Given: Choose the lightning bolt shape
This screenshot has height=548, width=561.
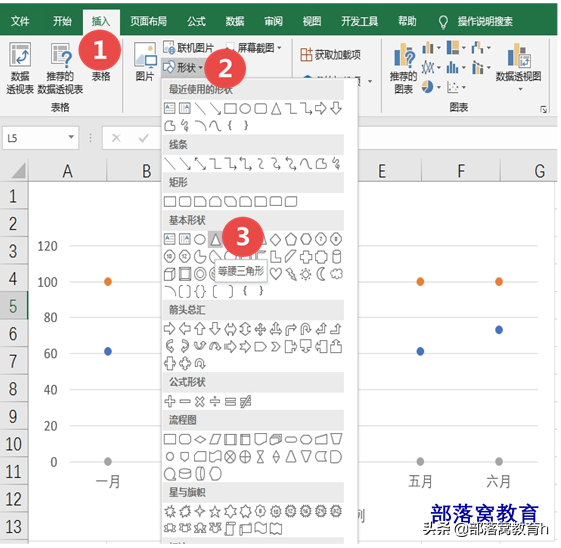Looking at the screenshot, I should click(x=291, y=274).
